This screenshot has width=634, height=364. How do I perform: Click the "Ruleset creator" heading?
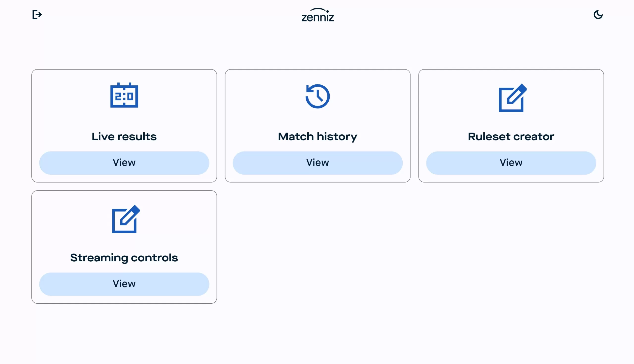511,137
